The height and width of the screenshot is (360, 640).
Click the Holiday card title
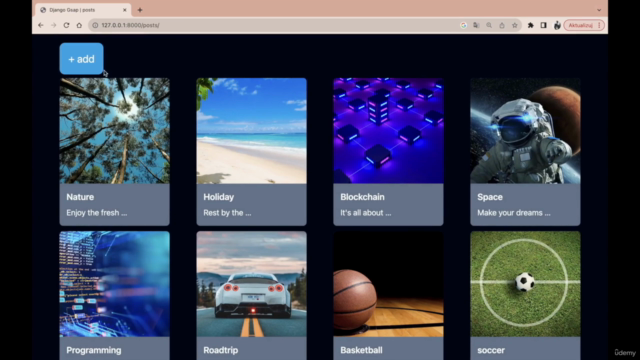coord(218,197)
